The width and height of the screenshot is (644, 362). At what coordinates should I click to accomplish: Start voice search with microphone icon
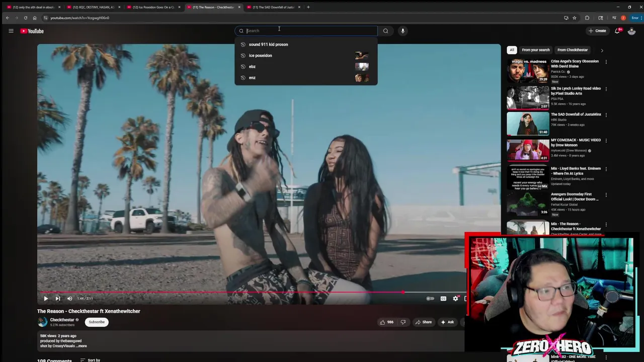click(403, 31)
